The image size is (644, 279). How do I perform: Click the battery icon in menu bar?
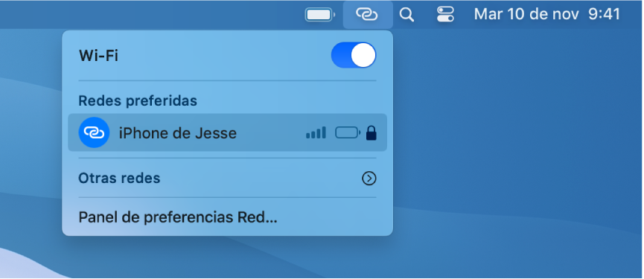[320, 15]
